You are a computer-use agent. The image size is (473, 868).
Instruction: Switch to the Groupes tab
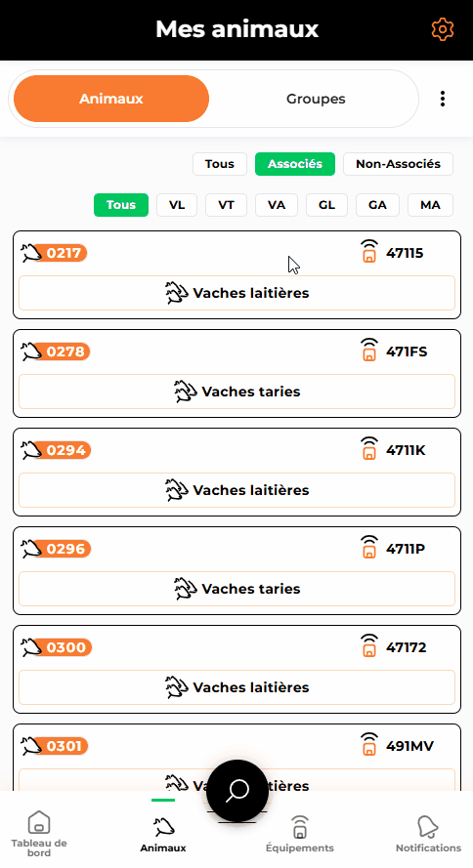coord(316,99)
